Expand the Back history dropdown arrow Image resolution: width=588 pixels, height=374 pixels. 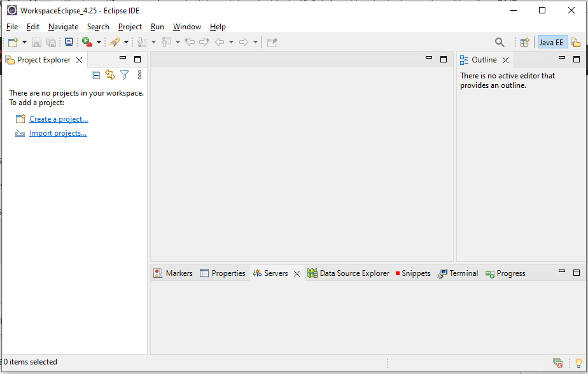pos(232,42)
